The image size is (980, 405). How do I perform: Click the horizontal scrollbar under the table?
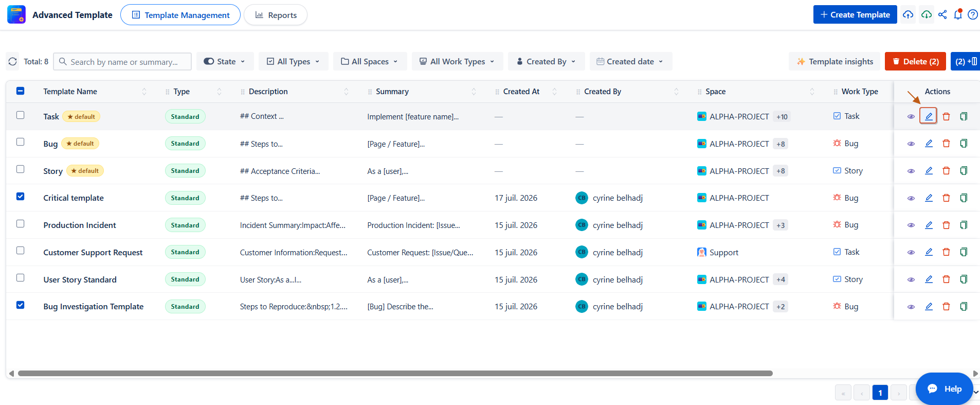coord(395,374)
